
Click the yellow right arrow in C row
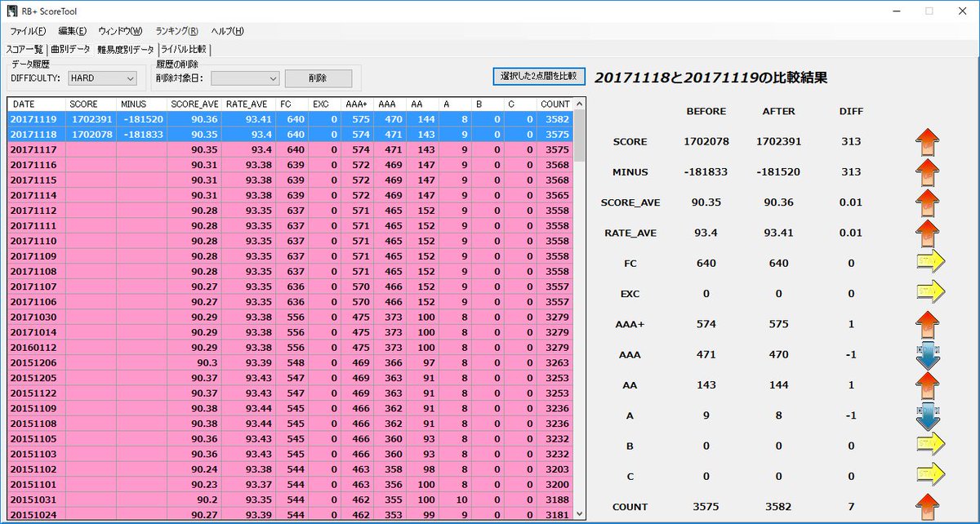929,476
